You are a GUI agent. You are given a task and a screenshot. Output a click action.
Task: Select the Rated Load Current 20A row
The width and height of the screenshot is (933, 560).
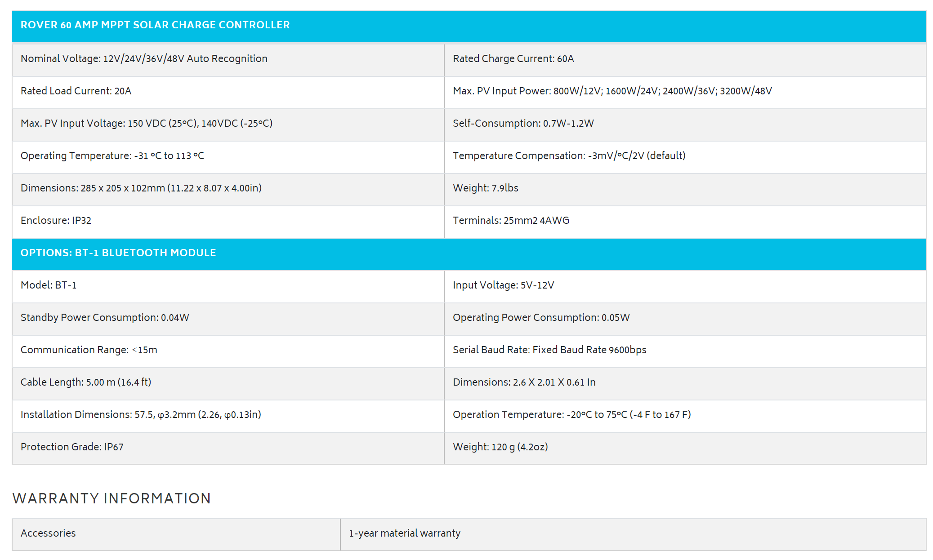point(76,91)
